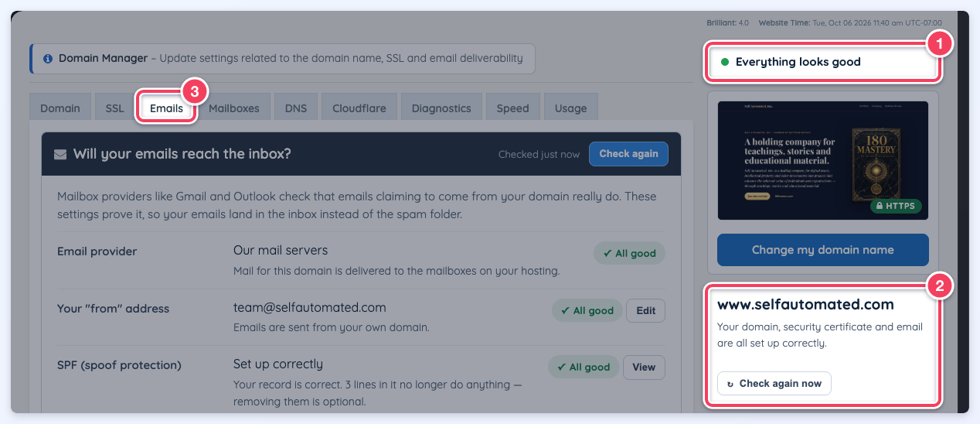
Task: Click the www.selfautomated.com heading
Action: [x=805, y=305]
